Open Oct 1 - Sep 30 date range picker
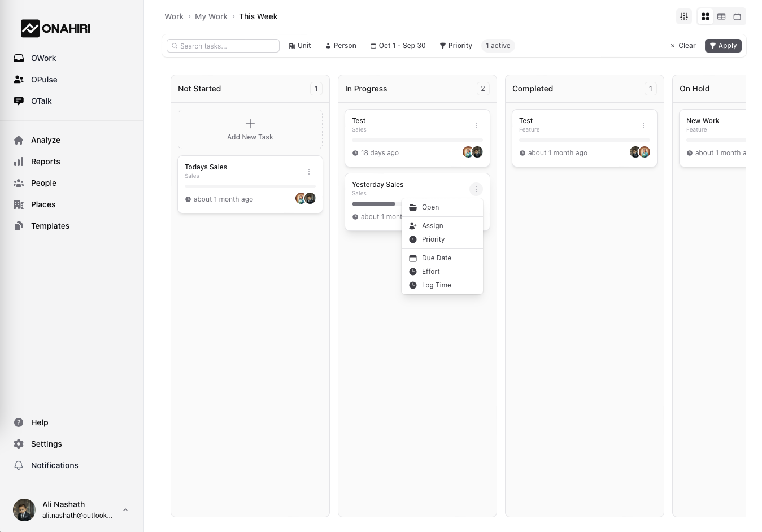This screenshot has width=762, height=532. point(398,46)
